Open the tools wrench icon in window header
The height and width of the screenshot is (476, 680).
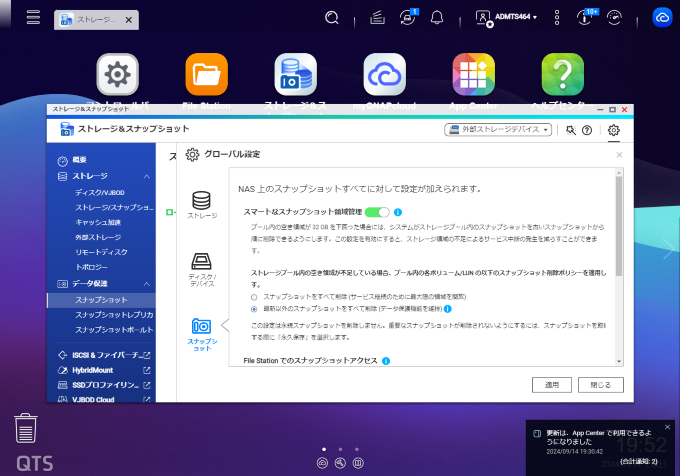point(571,130)
